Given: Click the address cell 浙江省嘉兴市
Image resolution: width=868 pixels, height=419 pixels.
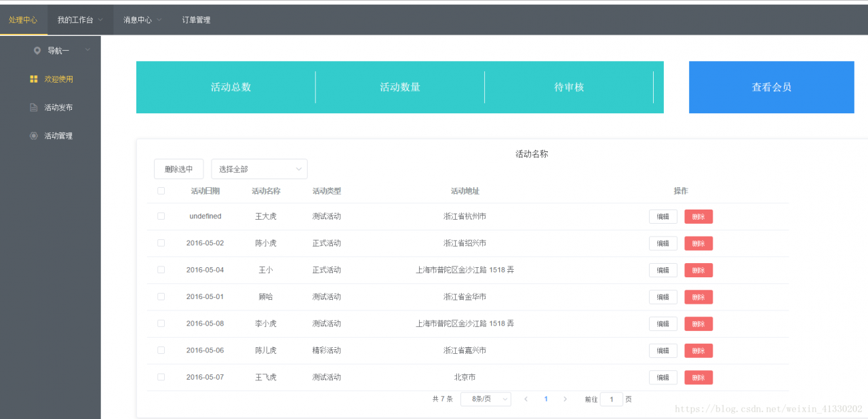Looking at the screenshot, I should click(x=465, y=351).
